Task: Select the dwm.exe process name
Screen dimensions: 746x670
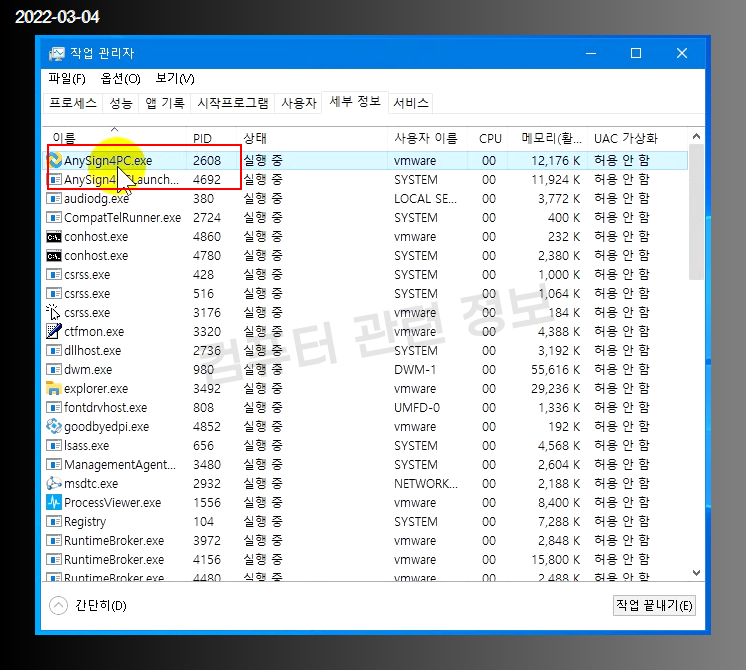Action: pos(88,370)
